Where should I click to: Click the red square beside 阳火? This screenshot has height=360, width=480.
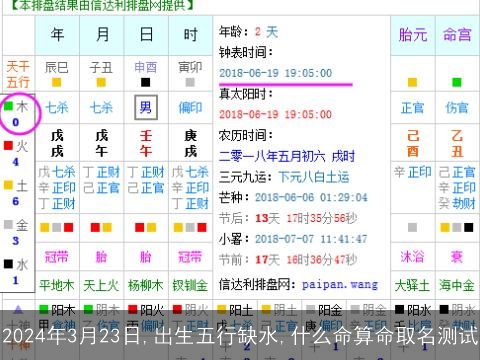click(x=133, y=310)
